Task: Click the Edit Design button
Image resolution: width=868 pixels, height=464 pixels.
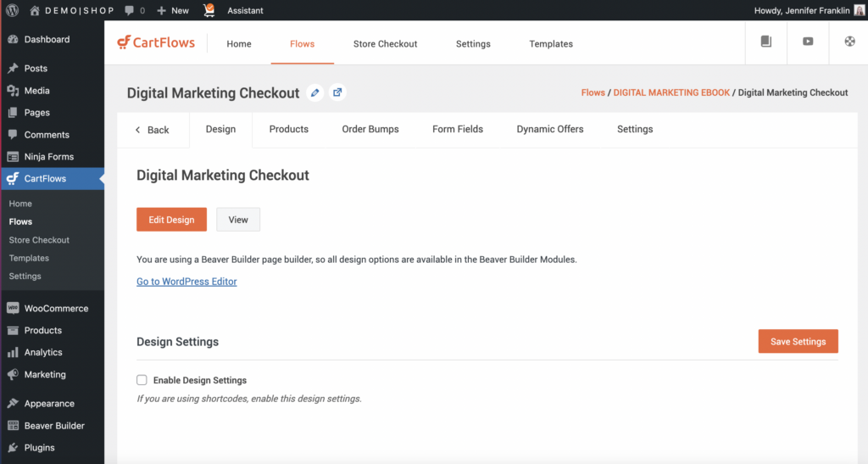Action: (x=171, y=219)
